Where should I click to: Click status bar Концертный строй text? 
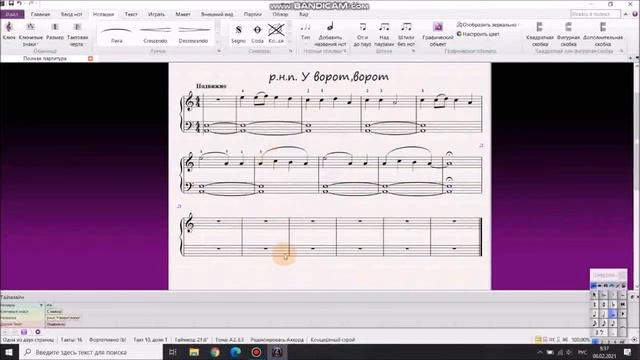[333, 340]
